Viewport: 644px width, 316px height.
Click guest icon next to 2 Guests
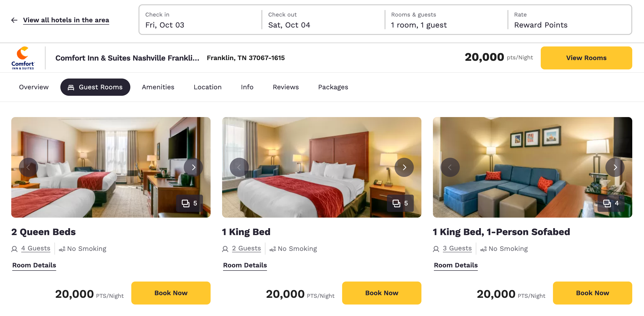pos(225,249)
